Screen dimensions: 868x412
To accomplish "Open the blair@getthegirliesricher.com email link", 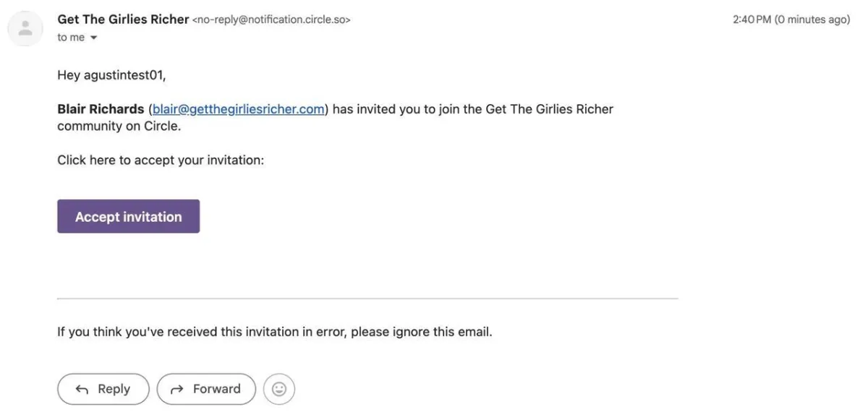I will click(x=238, y=109).
